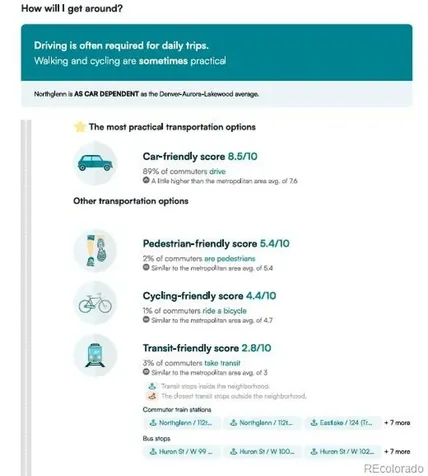This screenshot has width=428, height=476.
Task: Click the bicycle icon
Action: pyautogui.click(x=95, y=303)
